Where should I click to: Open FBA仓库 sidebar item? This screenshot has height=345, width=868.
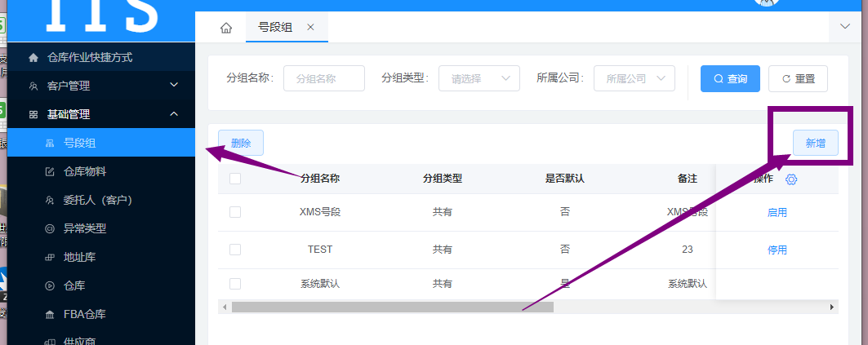click(x=84, y=314)
